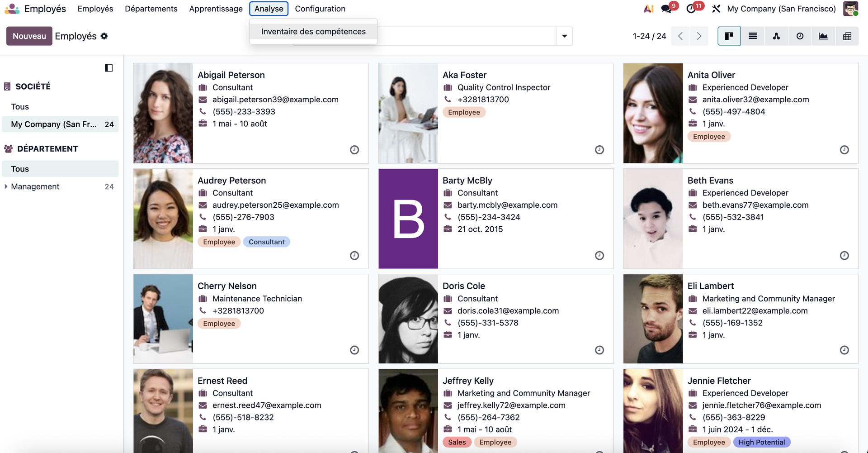Open the activity clock on Beth Evans's card
The width and height of the screenshot is (868, 453).
pos(844,256)
